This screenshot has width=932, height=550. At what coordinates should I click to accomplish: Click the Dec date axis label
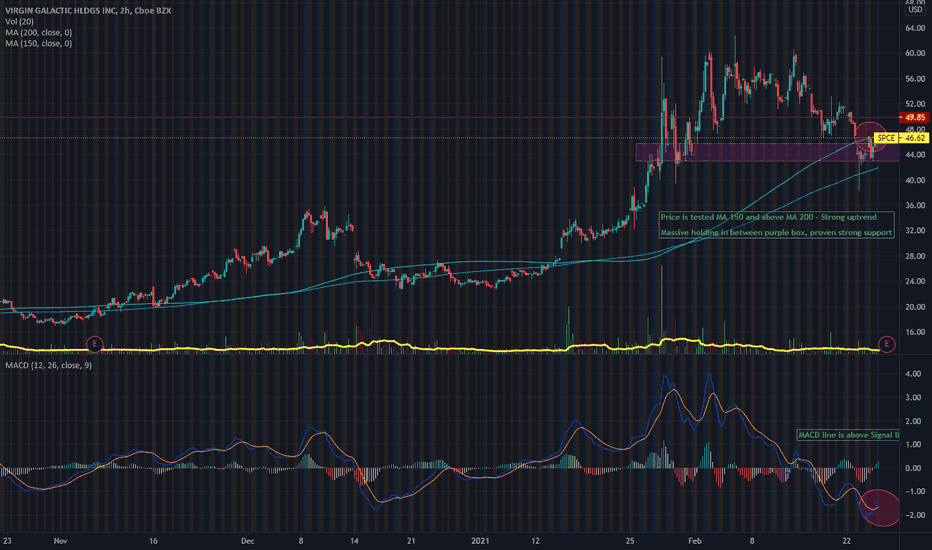[x=248, y=541]
